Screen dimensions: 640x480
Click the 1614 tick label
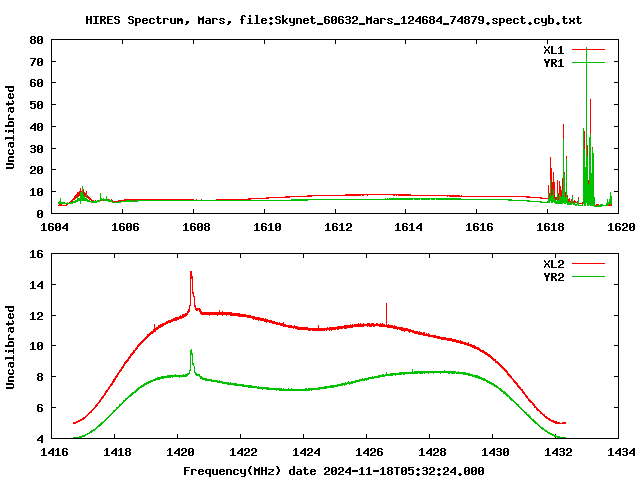[409, 227]
